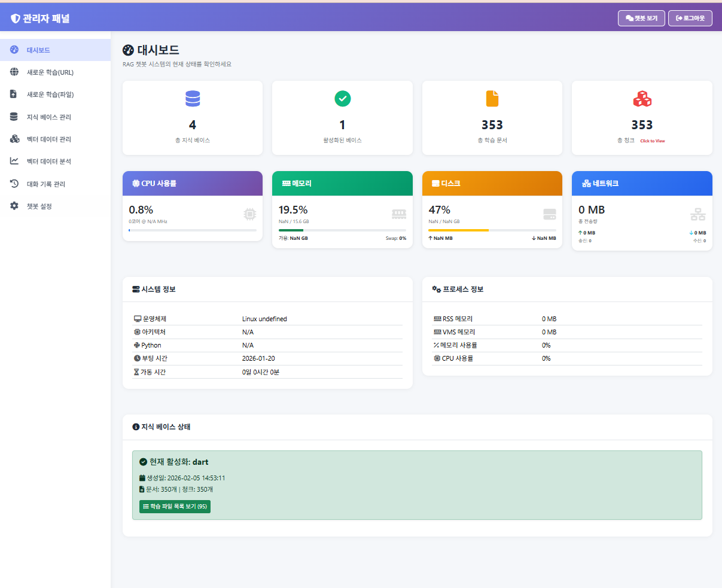Image resolution: width=722 pixels, height=588 pixels.
Task: Click the server icon beside 시스템 정보
Action: (136, 290)
